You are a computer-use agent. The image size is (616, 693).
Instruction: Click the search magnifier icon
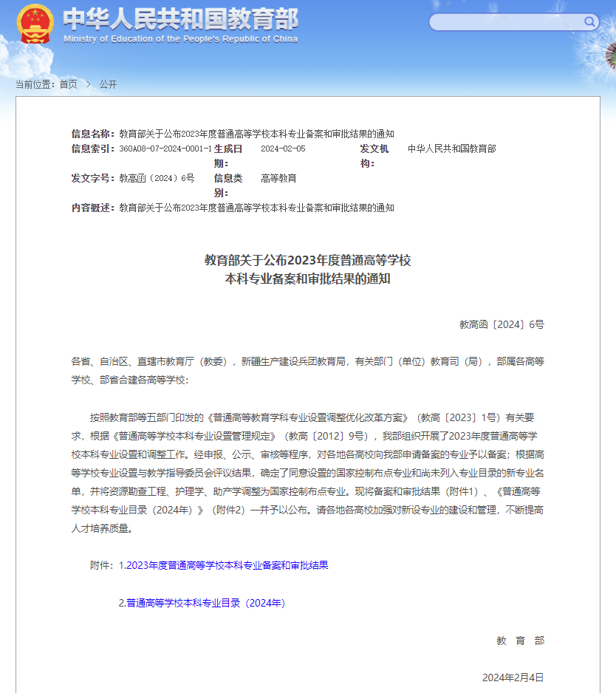pyautogui.click(x=589, y=21)
